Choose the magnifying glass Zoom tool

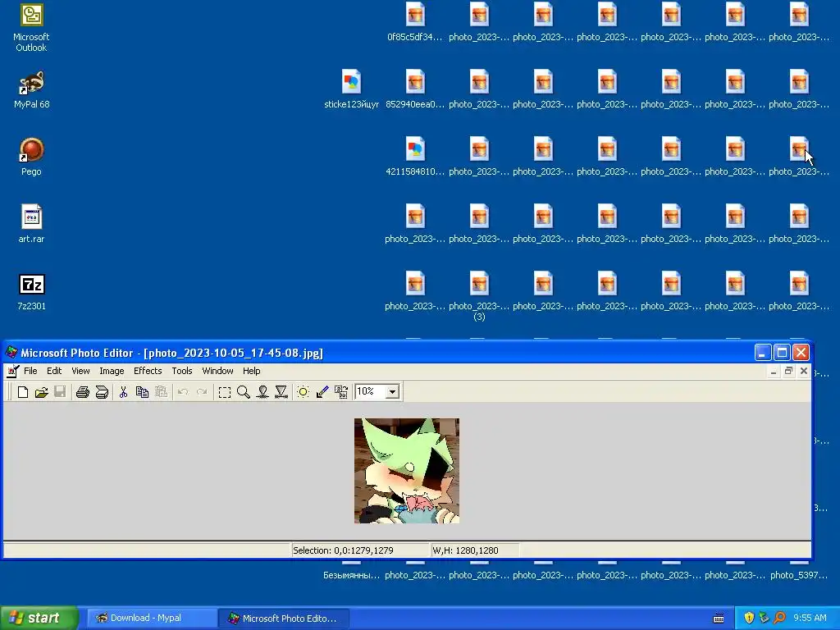(243, 392)
